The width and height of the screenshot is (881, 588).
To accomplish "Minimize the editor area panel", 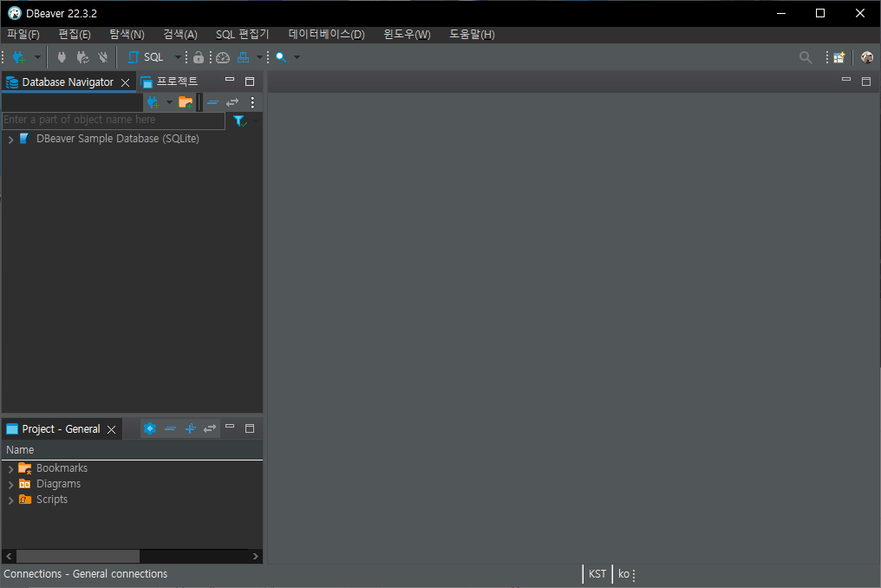I will coord(846,80).
